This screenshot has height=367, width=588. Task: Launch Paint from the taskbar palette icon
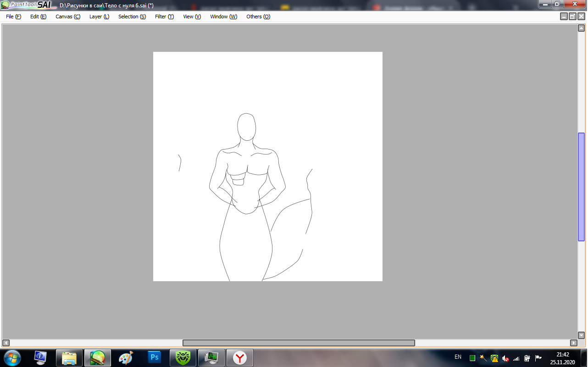tap(126, 357)
